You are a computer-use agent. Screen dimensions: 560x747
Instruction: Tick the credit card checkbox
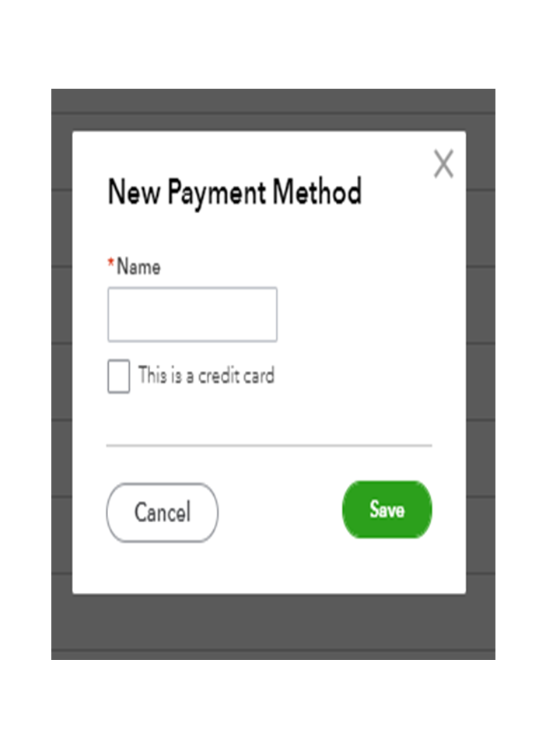[x=118, y=377]
